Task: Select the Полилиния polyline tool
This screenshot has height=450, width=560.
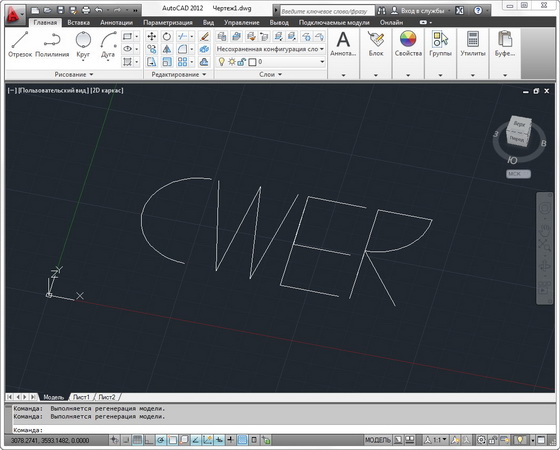Action: pos(52,44)
